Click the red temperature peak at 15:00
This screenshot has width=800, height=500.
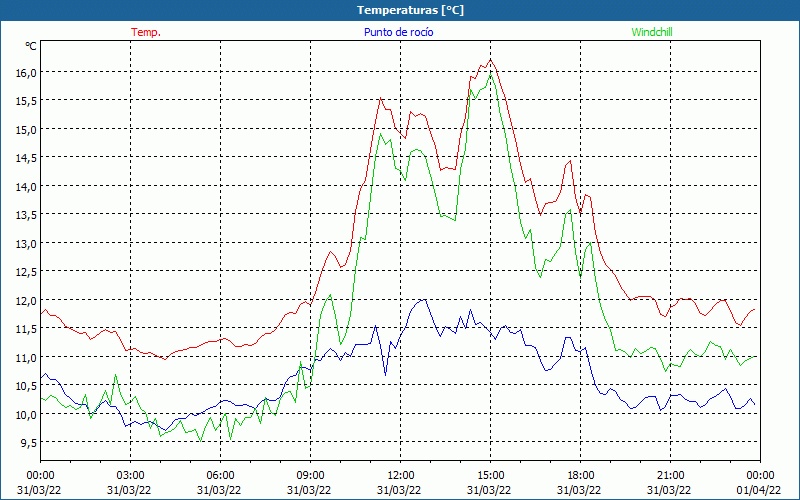(x=490, y=60)
